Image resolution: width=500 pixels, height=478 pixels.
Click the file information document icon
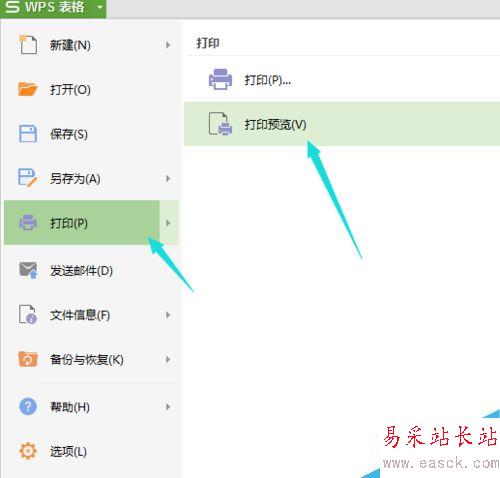pyautogui.click(x=28, y=314)
